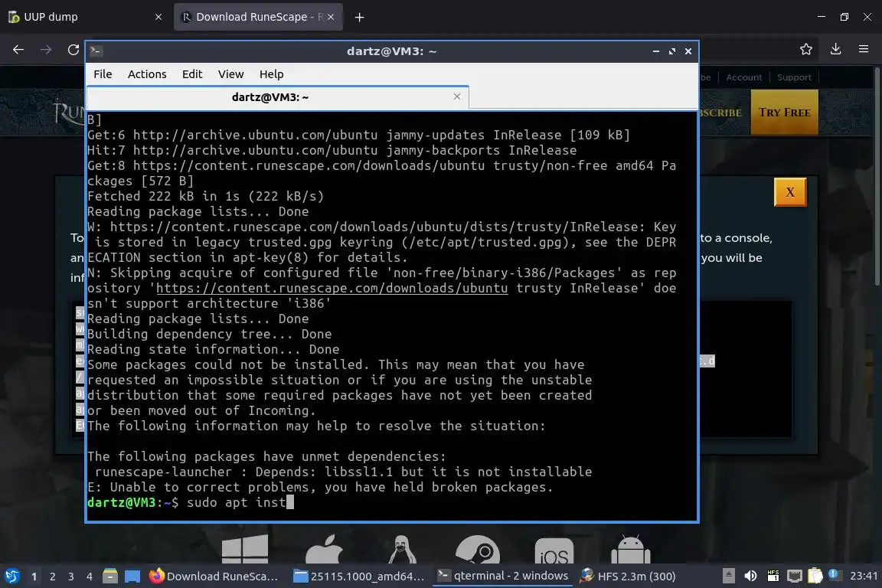
Task: Select the Windows download icon
Action: 245,550
